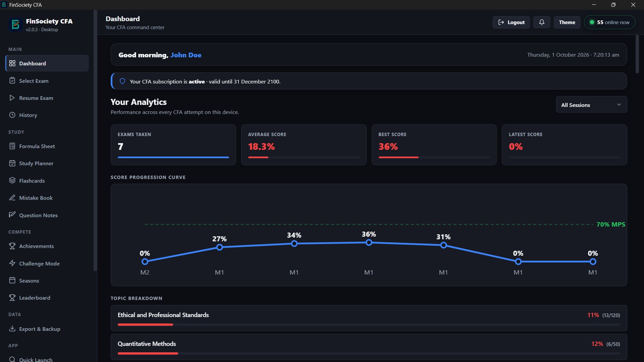The width and height of the screenshot is (644, 362).
Task: Click the Formula Sheet calculator icon
Action: 12,146
